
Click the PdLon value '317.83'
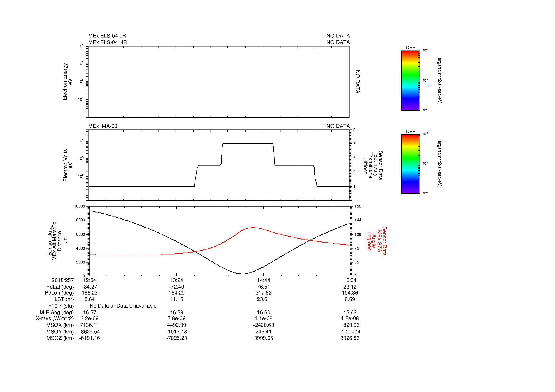coord(263,293)
